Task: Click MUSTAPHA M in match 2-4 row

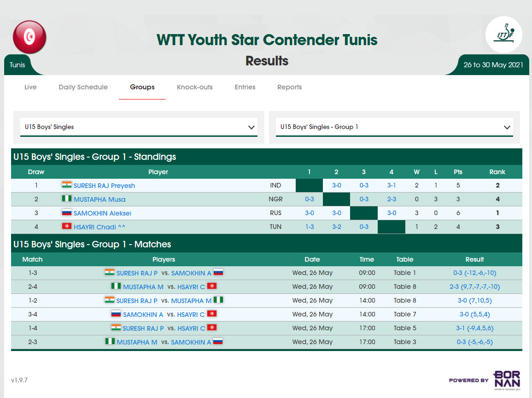Action: point(143,287)
